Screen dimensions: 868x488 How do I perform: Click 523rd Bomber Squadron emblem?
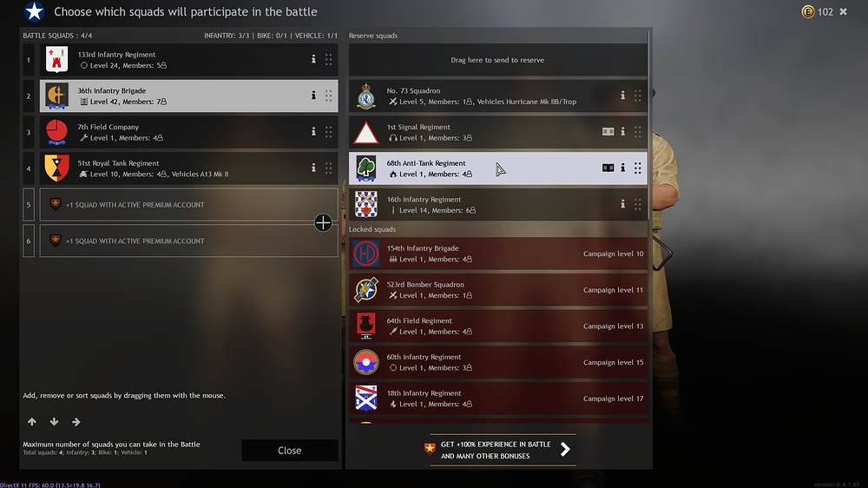pyautogui.click(x=366, y=290)
